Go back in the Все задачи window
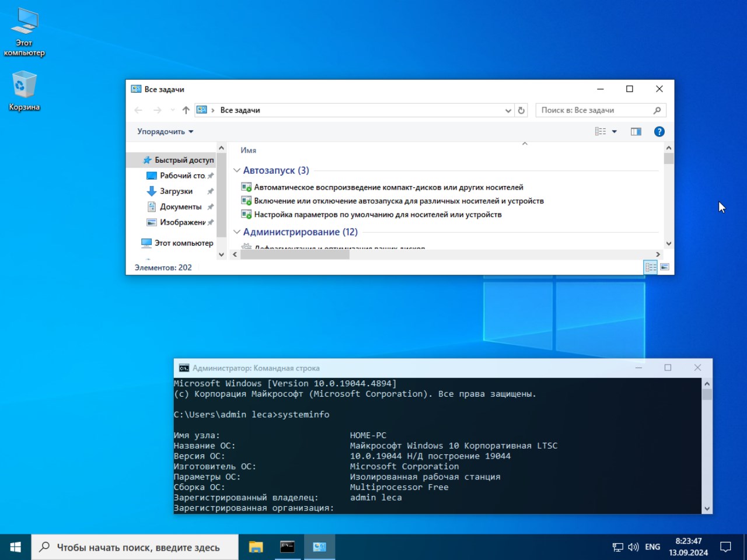 coord(138,110)
